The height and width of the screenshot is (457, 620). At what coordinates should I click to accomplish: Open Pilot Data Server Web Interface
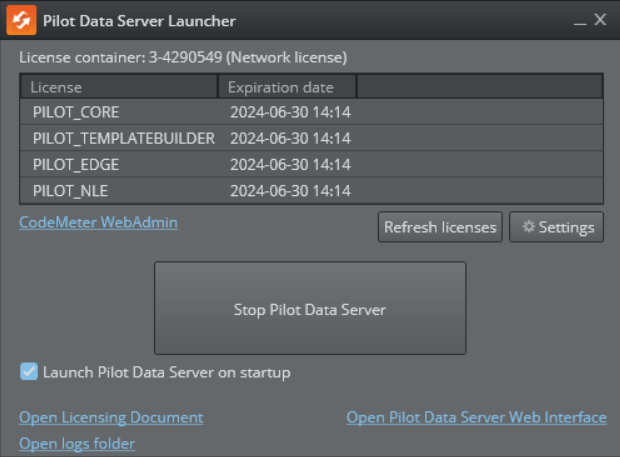(x=476, y=417)
